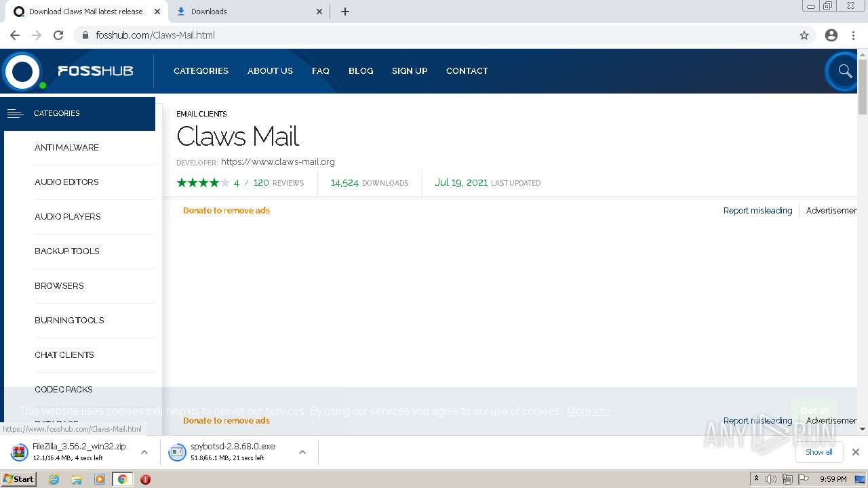Click the upper Donate to remove ads
Image resolution: width=868 pixels, height=488 pixels.
226,210
